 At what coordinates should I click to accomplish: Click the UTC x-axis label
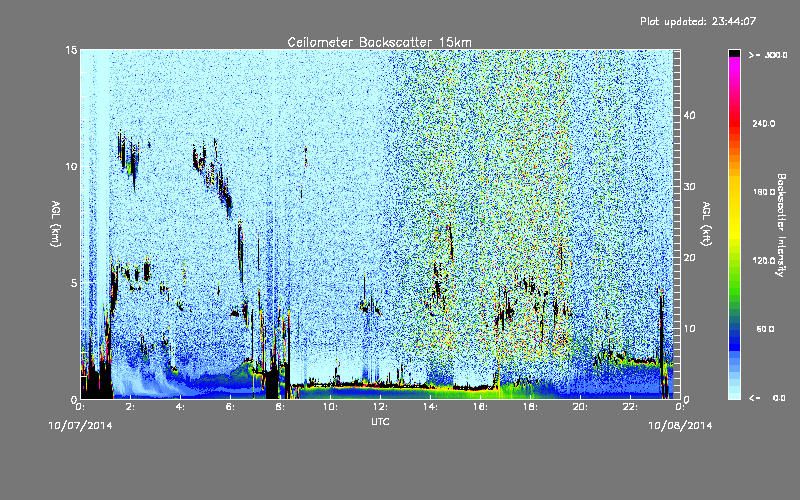point(380,421)
